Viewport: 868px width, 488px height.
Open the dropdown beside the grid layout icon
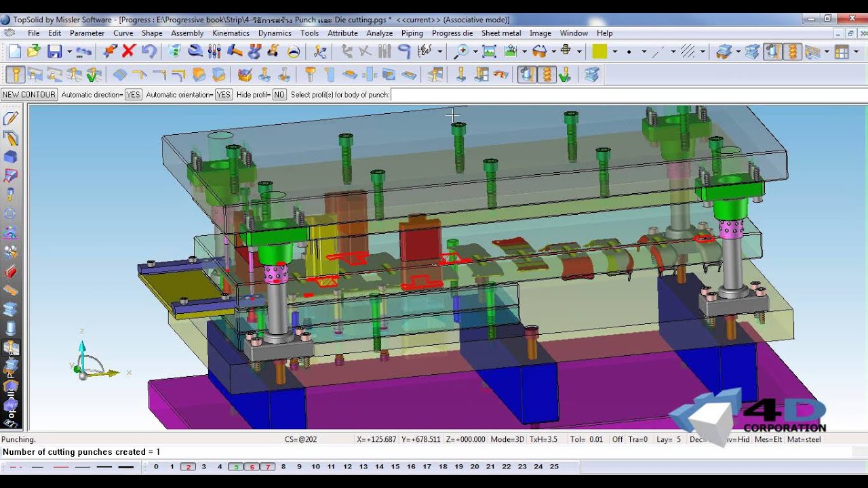pyautogui.click(x=856, y=52)
